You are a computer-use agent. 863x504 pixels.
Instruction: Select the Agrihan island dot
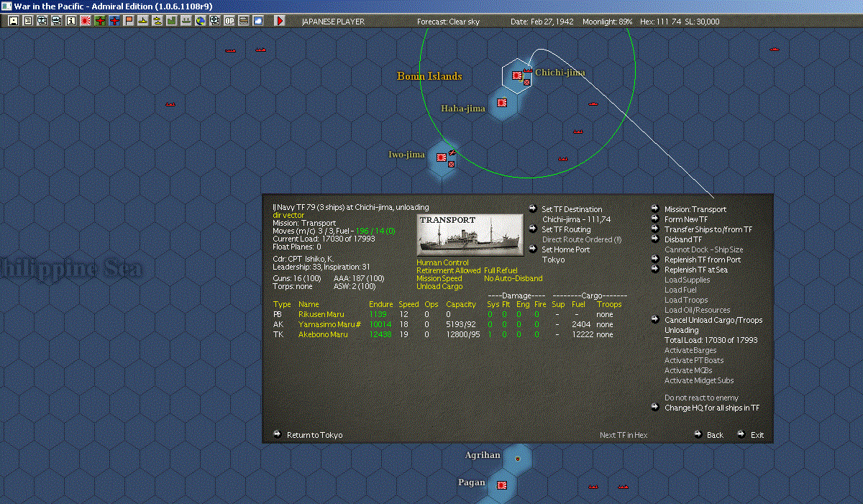pos(517,457)
